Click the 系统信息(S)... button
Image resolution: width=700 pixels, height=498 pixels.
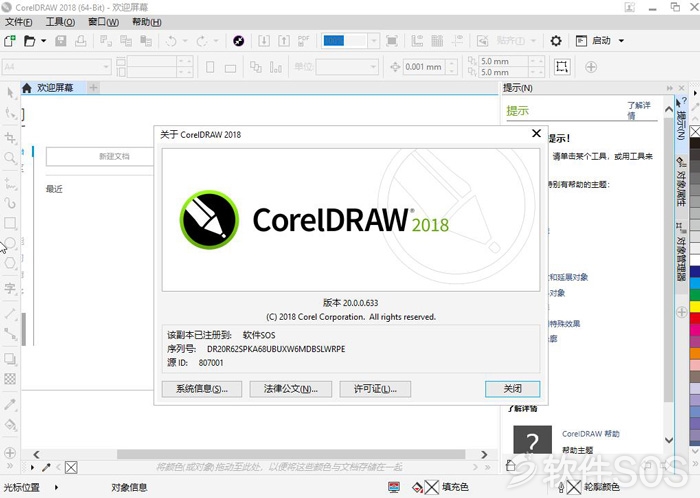click(202, 389)
